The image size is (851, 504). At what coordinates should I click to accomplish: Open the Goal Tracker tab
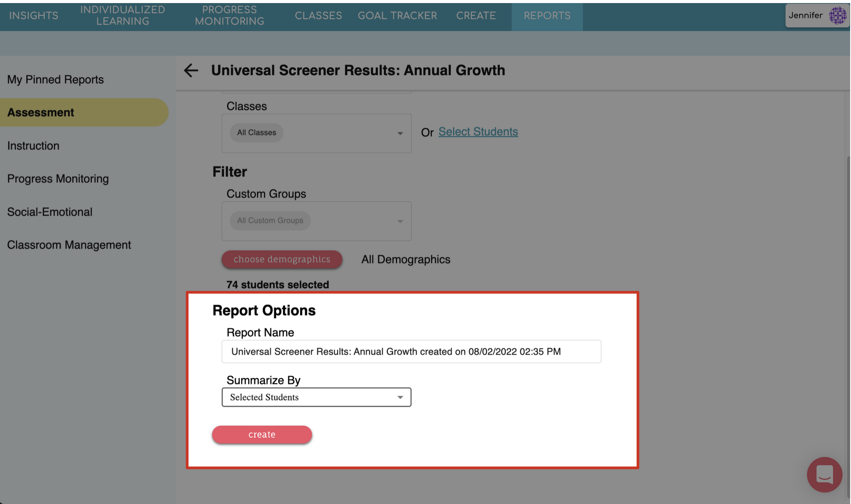coord(397,16)
